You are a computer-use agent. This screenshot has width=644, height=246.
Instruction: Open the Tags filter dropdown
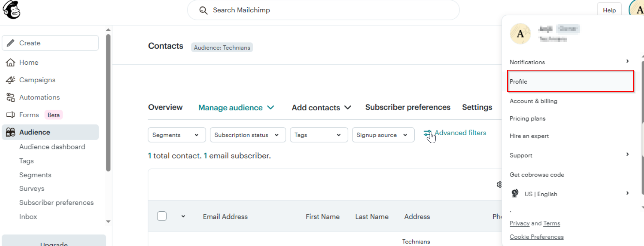[x=319, y=135]
